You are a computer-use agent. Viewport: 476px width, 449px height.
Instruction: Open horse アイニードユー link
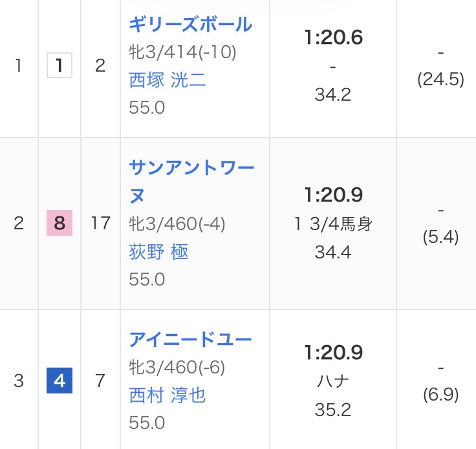tap(190, 339)
